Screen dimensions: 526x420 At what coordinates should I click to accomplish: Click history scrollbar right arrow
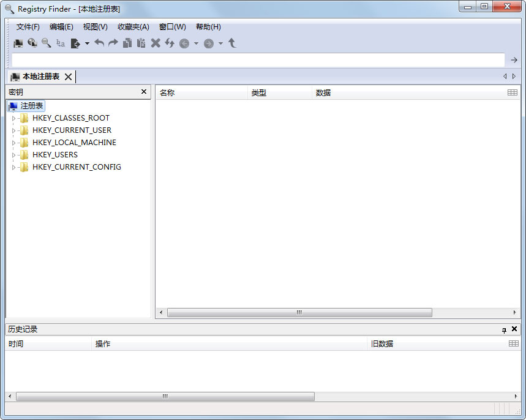click(515, 396)
